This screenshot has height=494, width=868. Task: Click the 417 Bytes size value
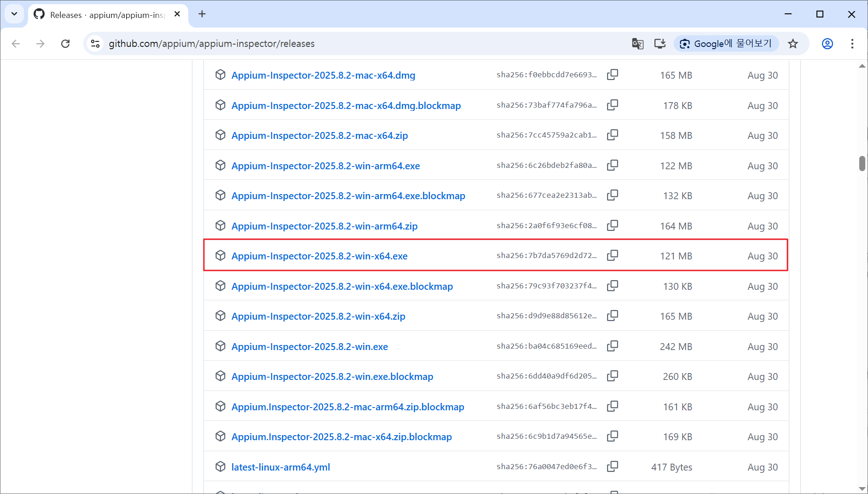pyautogui.click(x=671, y=467)
